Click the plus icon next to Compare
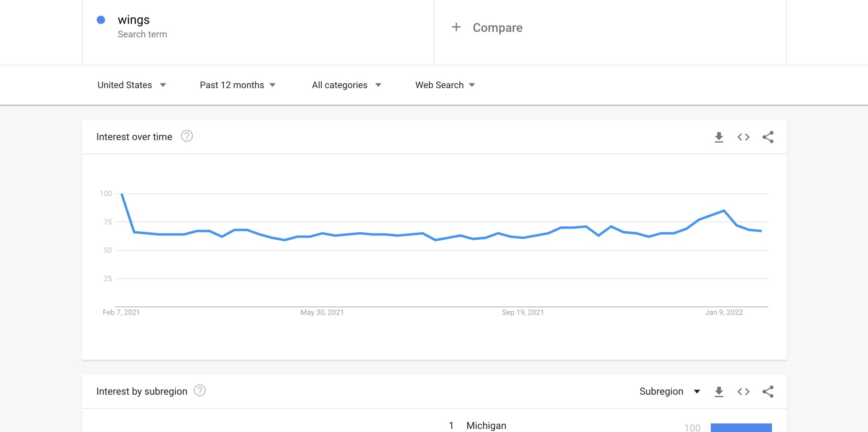Image resolution: width=868 pixels, height=432 pixels. (456, 28)
